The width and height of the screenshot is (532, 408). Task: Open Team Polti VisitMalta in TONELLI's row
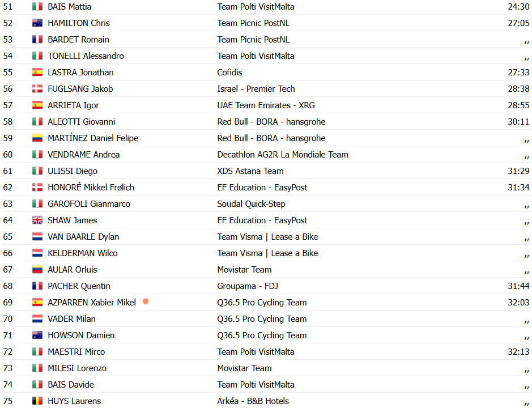point(256,56)
